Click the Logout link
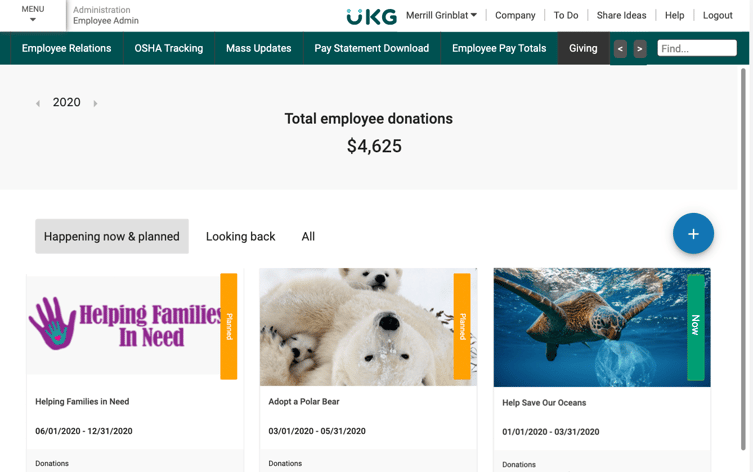Screen dimensions: 753x472 tap(717, 15)
